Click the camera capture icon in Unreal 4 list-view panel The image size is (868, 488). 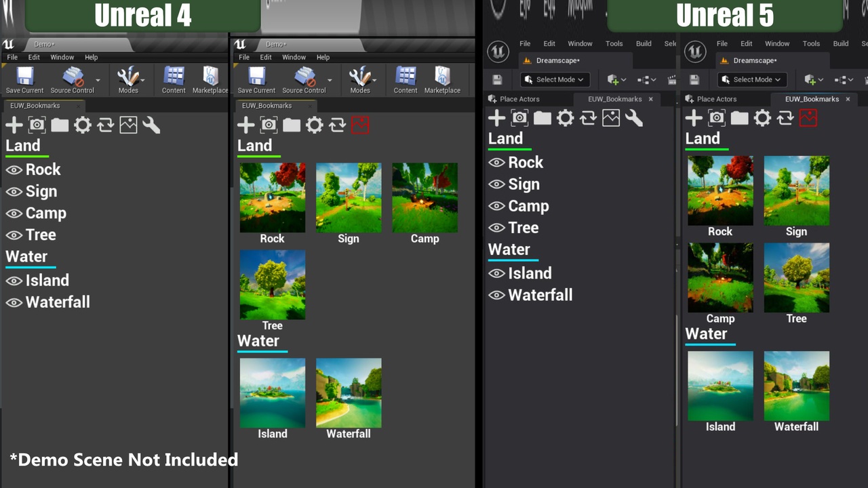(x=37, y=125)
